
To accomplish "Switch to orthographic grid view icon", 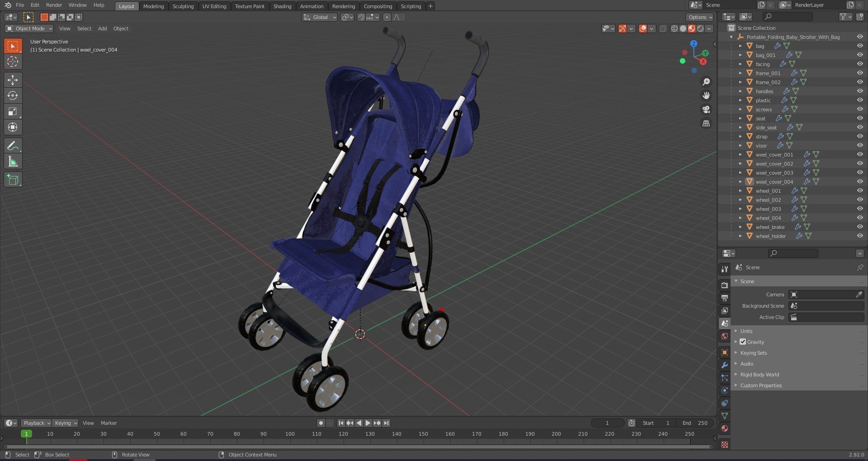I will pyautogui.click(x=706, y=123).
